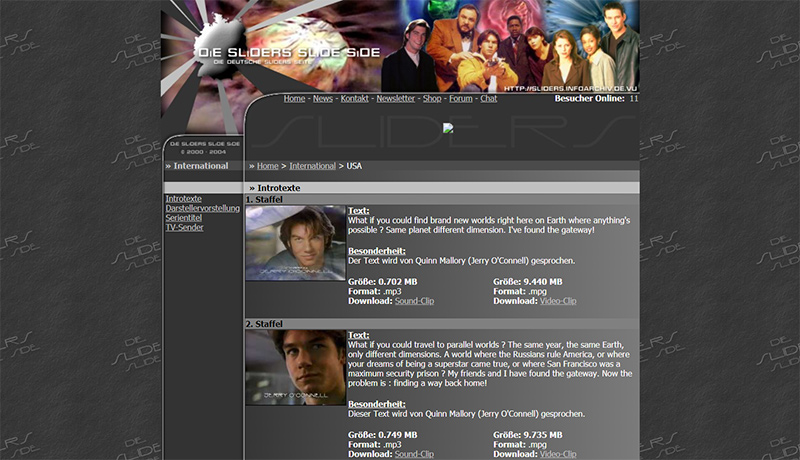Image resolution: width=800 pixels, height=460 pixels.
Task: Click the 1. Staffel Besonderheit label
Action: (x=377, y=251)
